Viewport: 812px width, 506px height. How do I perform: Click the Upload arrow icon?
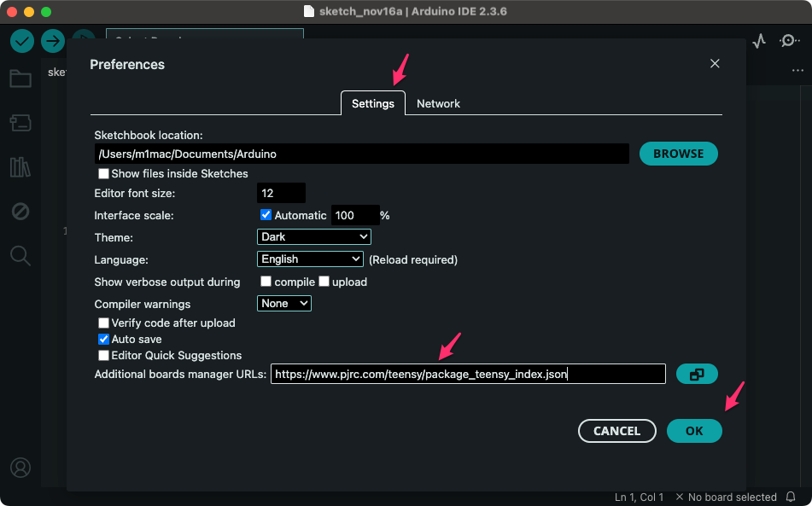pos(53,41)
